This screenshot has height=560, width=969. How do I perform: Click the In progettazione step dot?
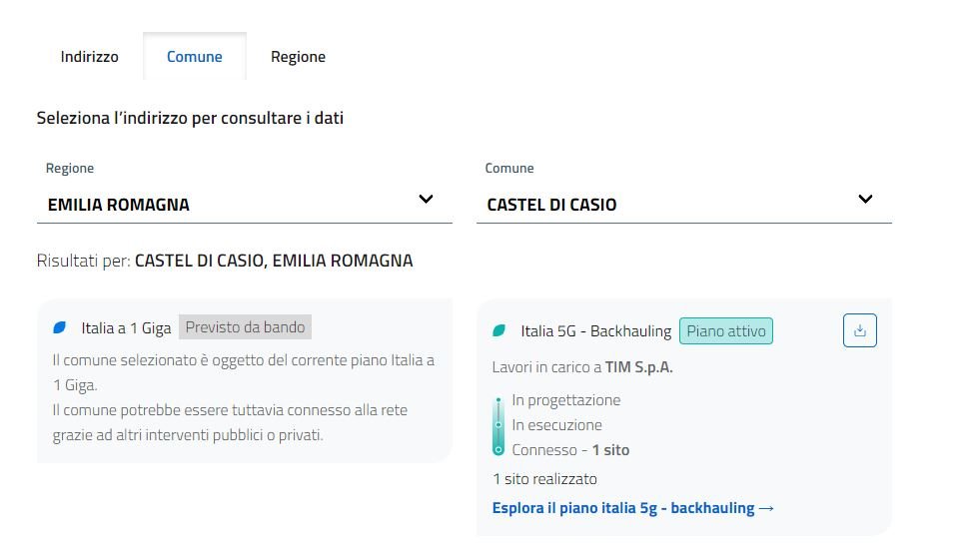click(498, 401)
